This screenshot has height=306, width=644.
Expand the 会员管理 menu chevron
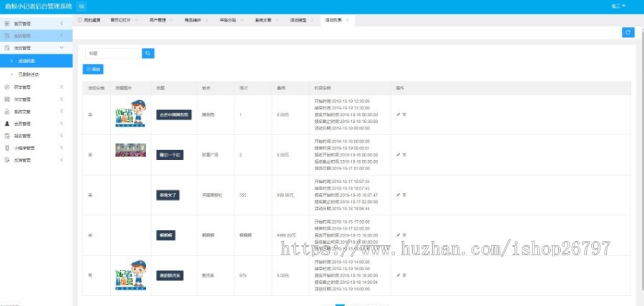coord(62,124)
